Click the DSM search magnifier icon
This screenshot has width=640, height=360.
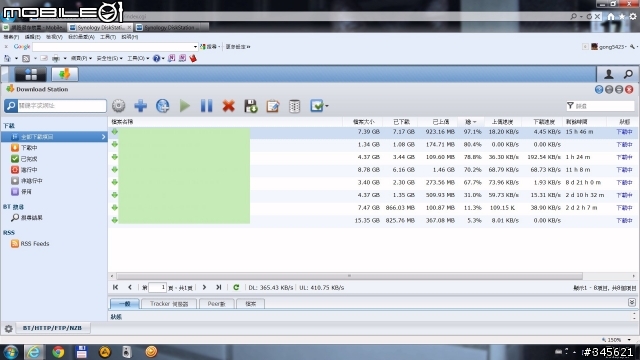628,74
